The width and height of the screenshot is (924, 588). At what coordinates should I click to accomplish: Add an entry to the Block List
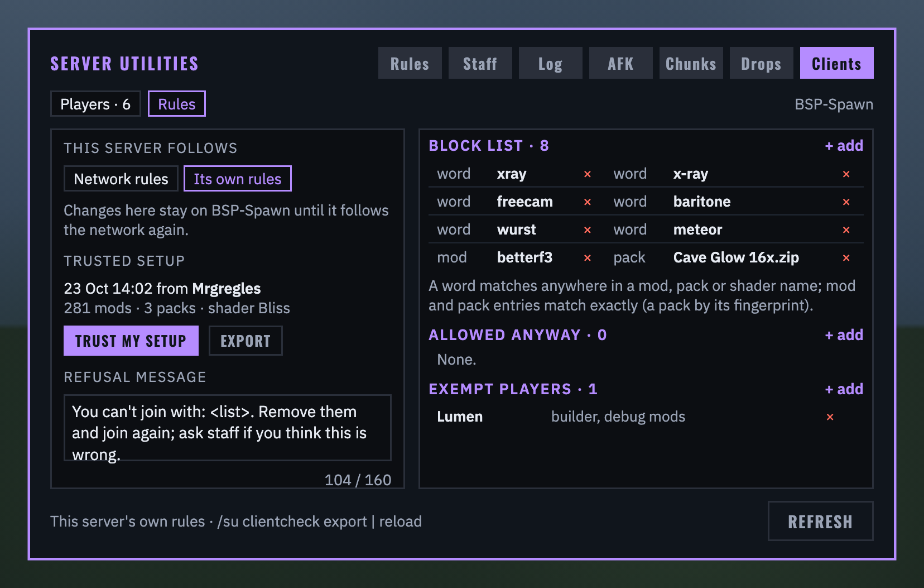pos(844,146)
